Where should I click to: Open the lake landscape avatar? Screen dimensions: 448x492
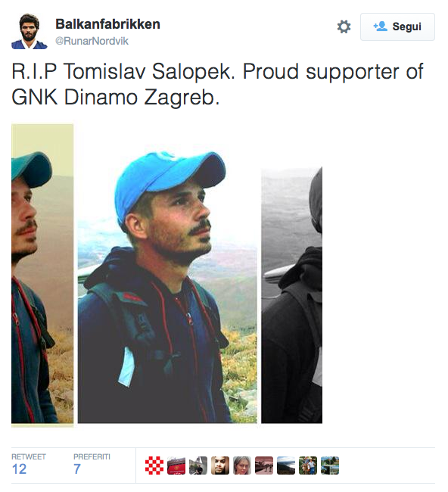point(286,466)
